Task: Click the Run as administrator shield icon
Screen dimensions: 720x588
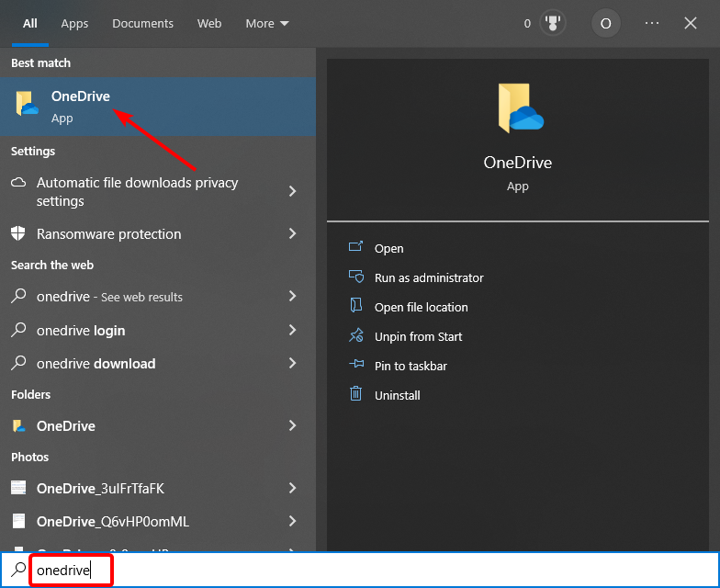Action: (x=356, y=277)
